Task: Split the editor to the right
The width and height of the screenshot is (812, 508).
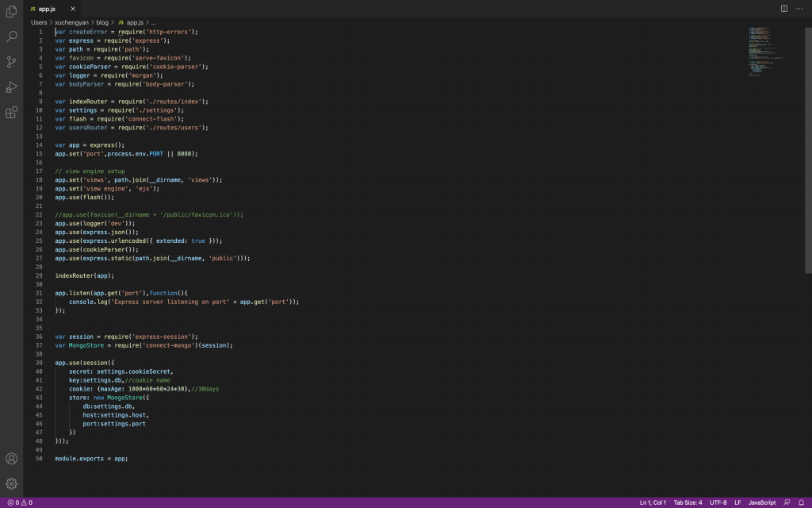Action: (784, 9)
